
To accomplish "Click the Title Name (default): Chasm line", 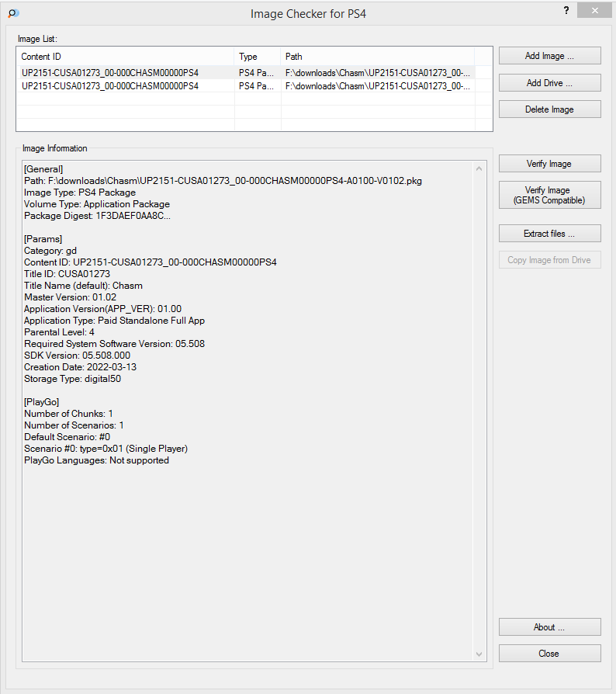I will [83, 286].
